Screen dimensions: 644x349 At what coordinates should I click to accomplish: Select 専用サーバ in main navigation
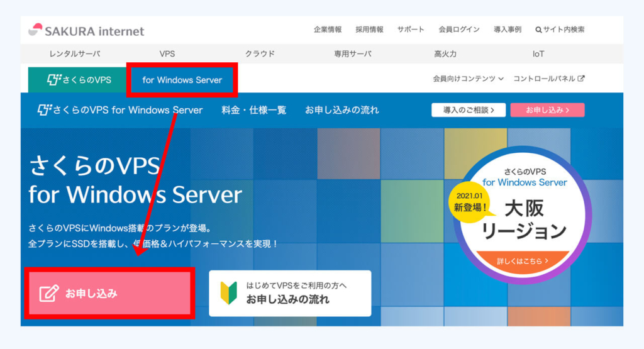pos(353,54)
